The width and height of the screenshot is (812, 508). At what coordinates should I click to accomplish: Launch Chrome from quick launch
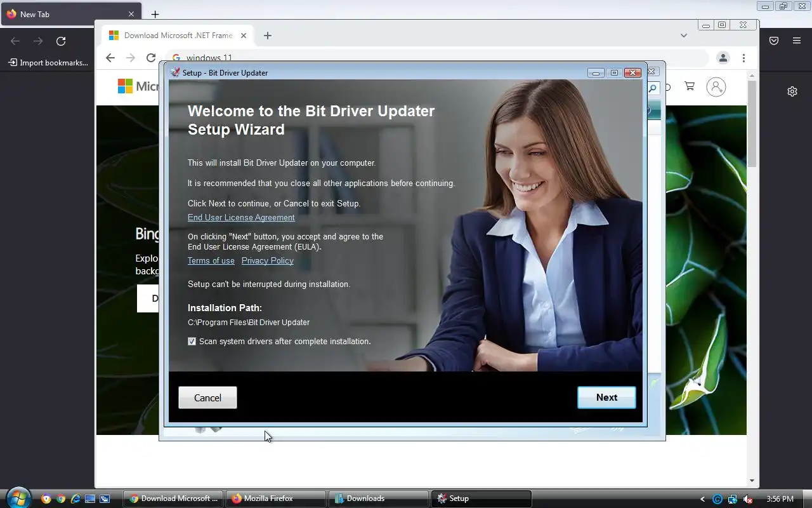(61, 499)
